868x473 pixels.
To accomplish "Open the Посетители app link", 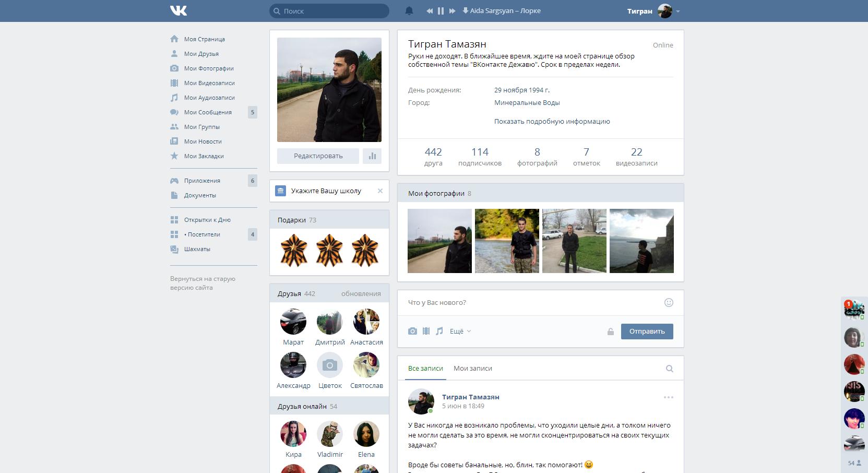I will click(202, 234).
